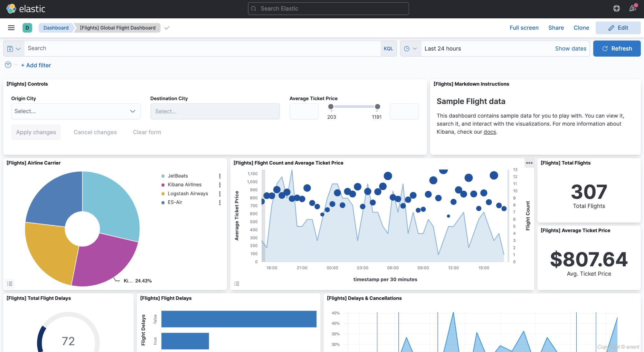Open the date quick menu clock icon

(x=411, y=49)
